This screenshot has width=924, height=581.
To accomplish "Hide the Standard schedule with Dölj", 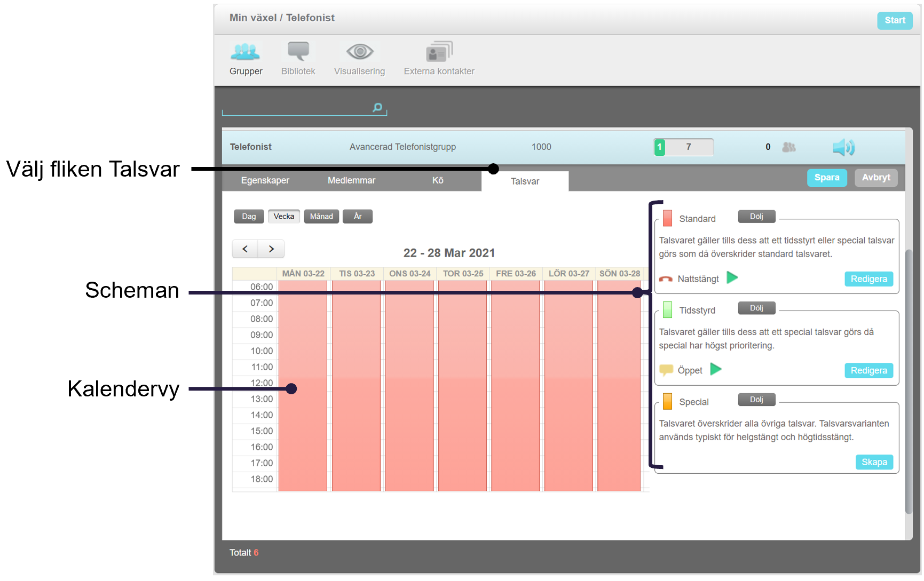I will (756, 216).
